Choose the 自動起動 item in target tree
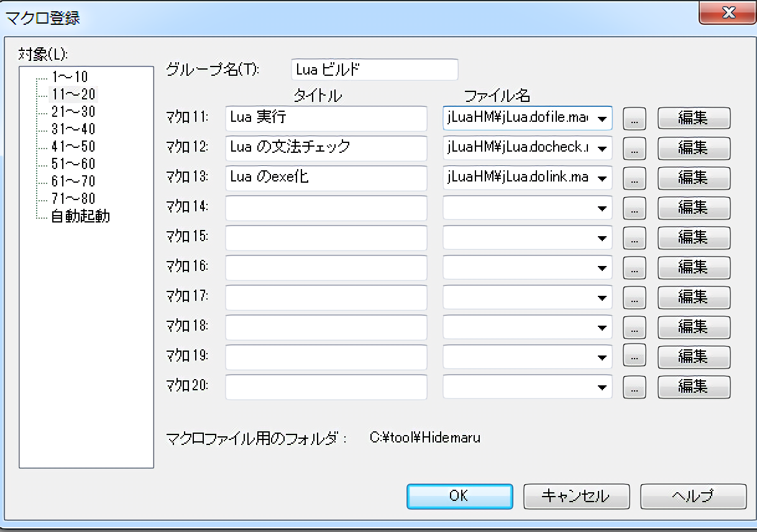This screenshot has height=532, width=757. click(x=80, y=217)
